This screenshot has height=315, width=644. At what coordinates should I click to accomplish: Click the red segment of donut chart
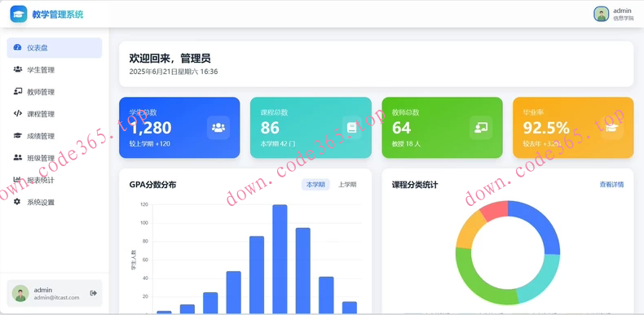click(496, 211)
